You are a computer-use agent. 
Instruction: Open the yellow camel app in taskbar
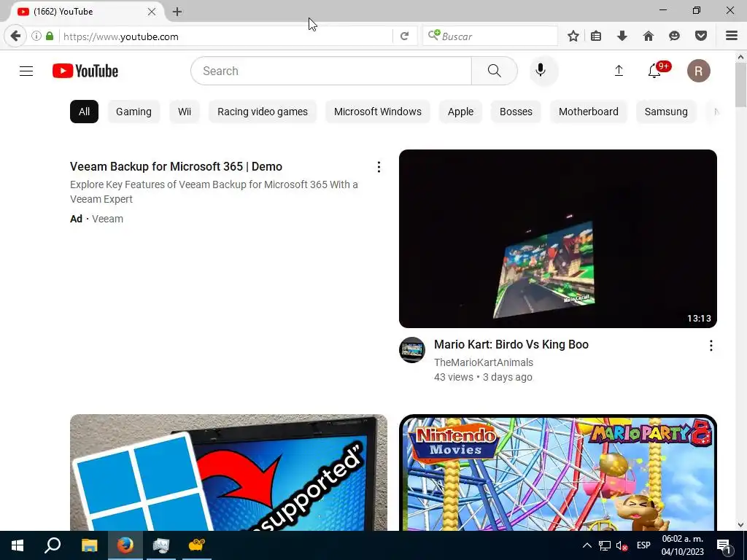197,545
